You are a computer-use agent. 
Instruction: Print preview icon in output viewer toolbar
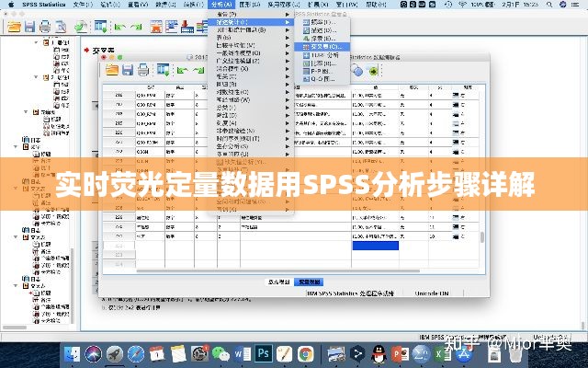coord(61,27)
